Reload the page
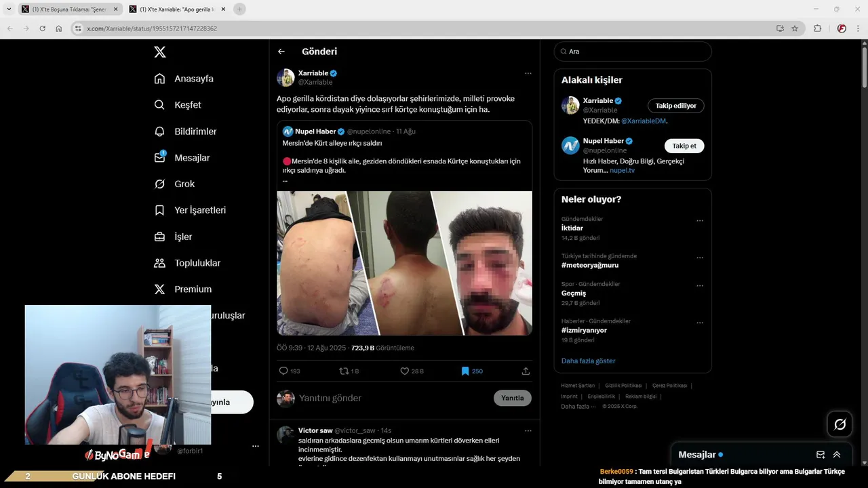The width and height of the screenshot is (868, 488). tap(42, 28)
